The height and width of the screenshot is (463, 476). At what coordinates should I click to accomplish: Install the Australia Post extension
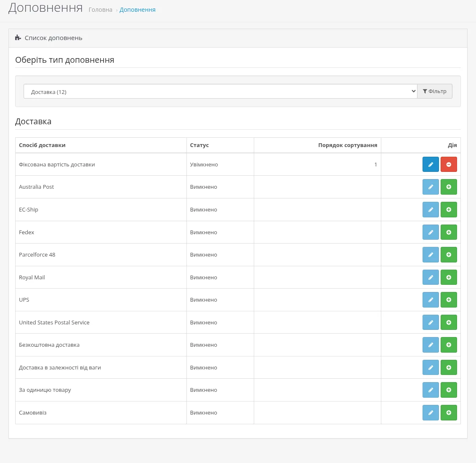[449, 187]
